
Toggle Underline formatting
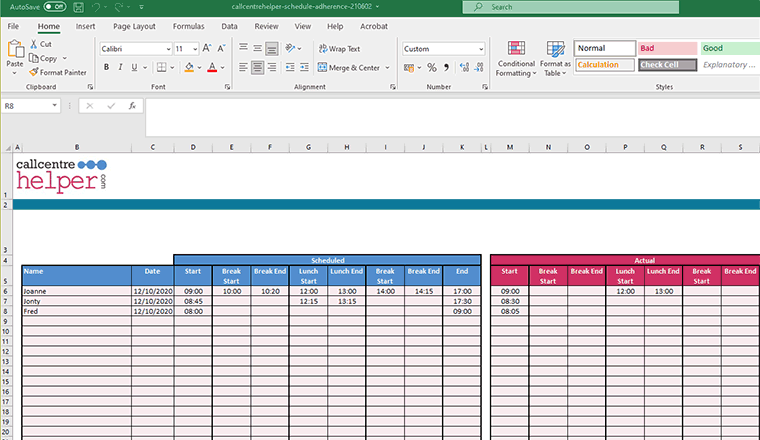[134, 67]
